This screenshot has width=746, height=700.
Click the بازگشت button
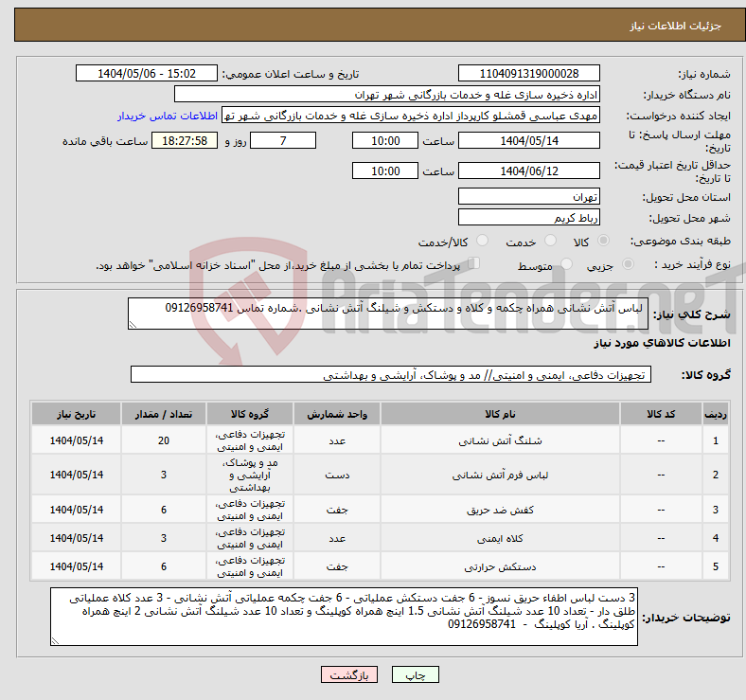(x=349, y=674)
